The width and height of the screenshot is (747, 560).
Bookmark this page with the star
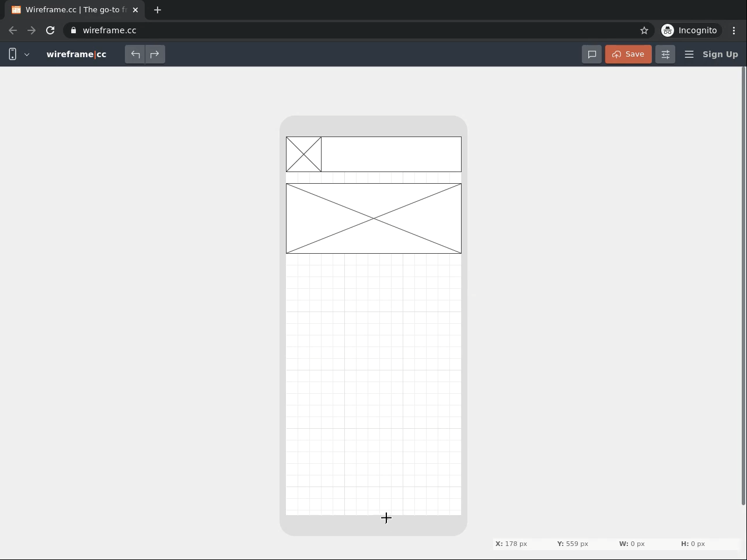[x=644, y=30]
